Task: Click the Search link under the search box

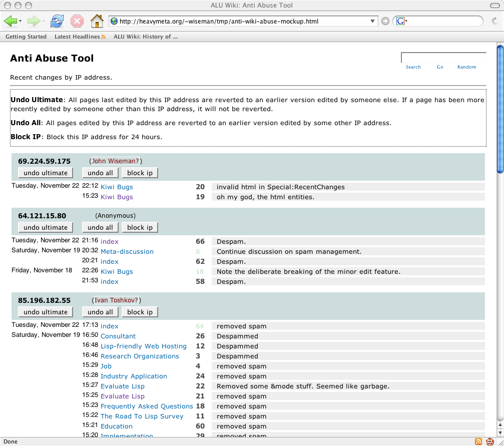Action: pyautogui.click(x=413, y=67)
